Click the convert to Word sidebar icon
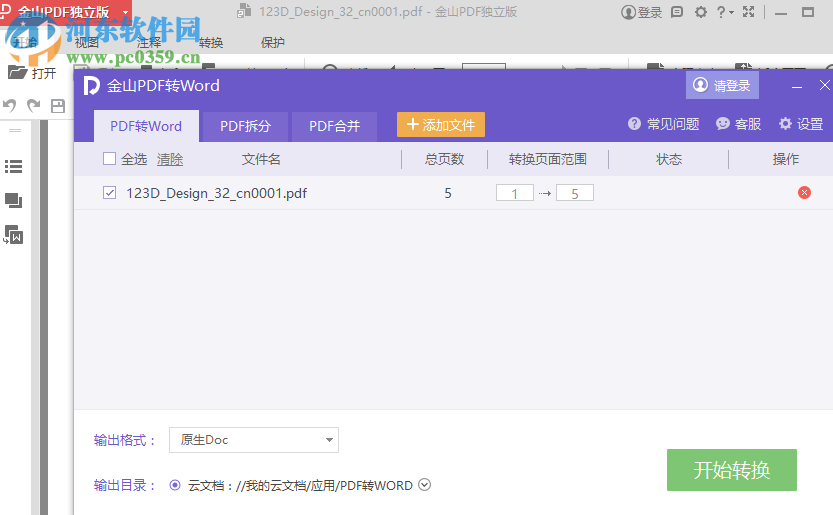The image size is (833, 515). 13,235
